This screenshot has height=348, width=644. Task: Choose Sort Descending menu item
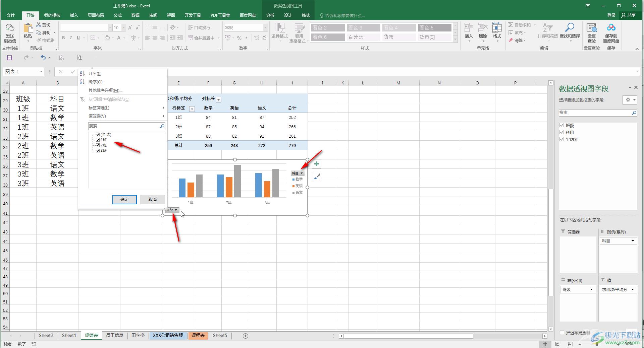95,82
